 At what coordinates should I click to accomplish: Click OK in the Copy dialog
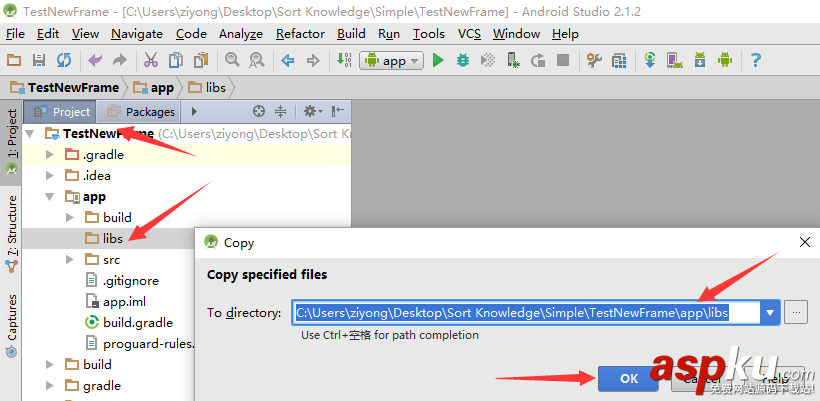[629, 379]
